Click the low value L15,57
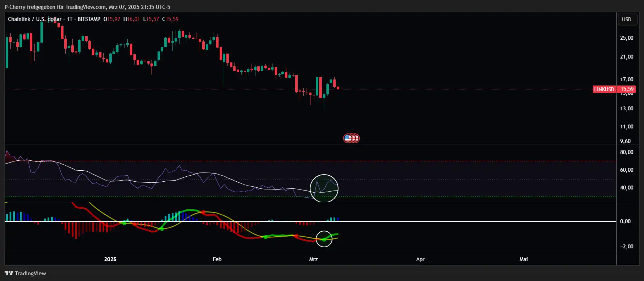The width and height of the screenshot is (644, 281). pyautogui.click(x=151, y=19)
